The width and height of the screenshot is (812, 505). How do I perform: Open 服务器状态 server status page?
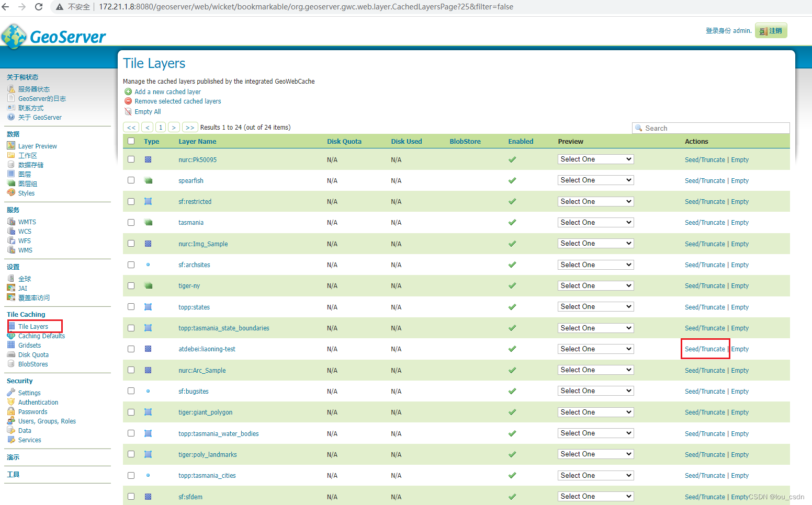coord(34,89)
